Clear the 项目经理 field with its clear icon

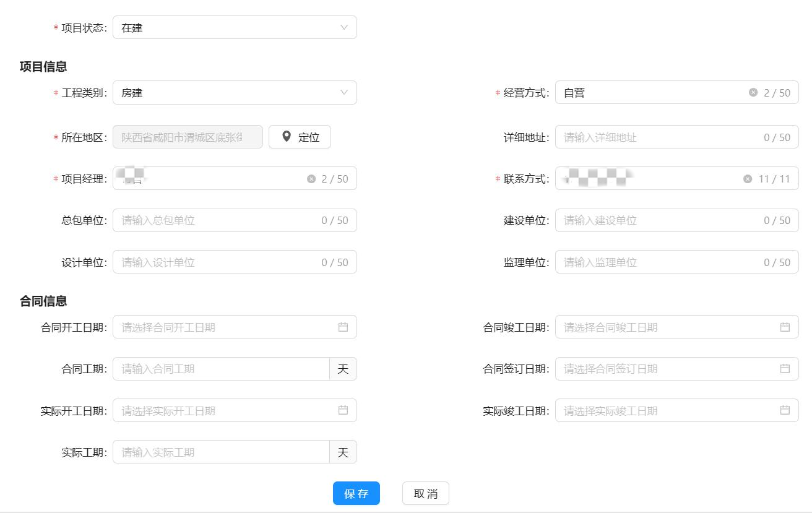[x=311, y=179]
